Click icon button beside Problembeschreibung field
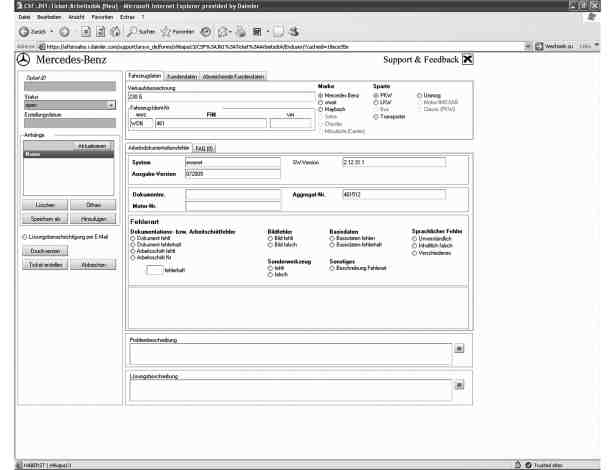This screenshot has width=615, height=470. [459, 348]
